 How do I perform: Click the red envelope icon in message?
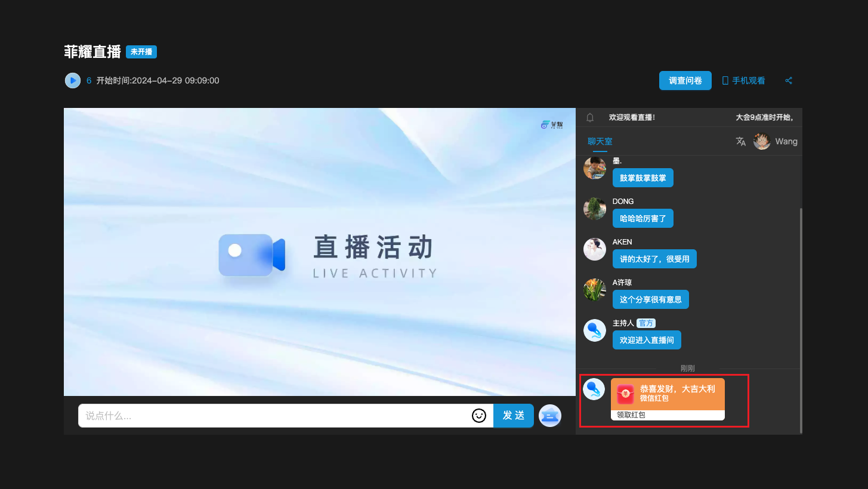626,394
